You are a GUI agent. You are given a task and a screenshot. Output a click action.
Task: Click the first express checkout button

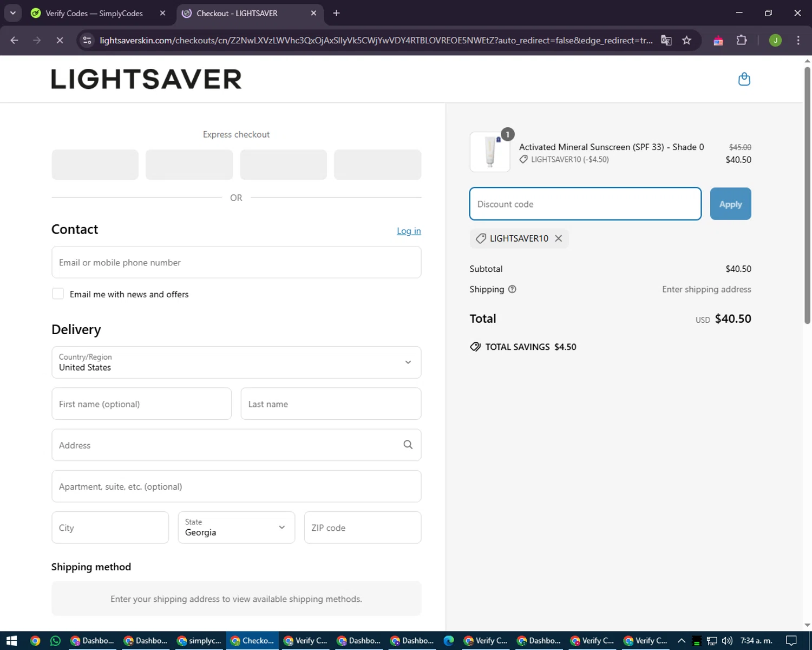click(x=95, y=165)
